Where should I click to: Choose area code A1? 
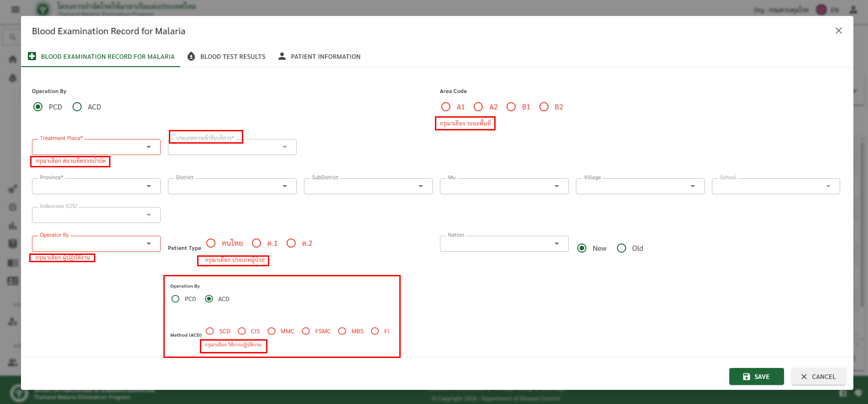446,107
